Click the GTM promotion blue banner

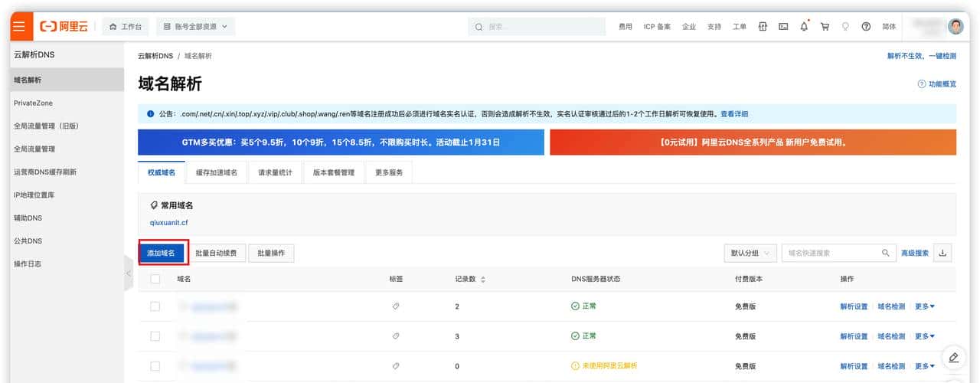click(x=341, y=142)
